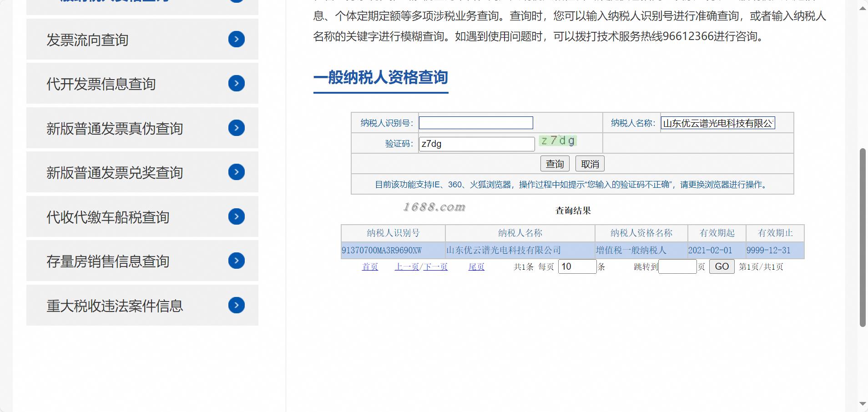
Task: Click the GO page jump button
Action: point(722,266)
